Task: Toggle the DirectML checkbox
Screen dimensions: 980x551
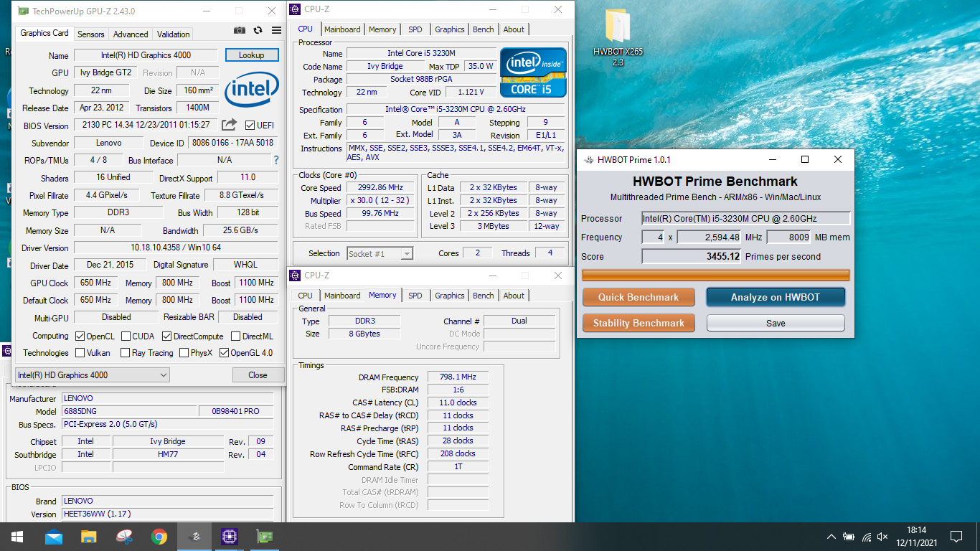Action: click(235, 336)
